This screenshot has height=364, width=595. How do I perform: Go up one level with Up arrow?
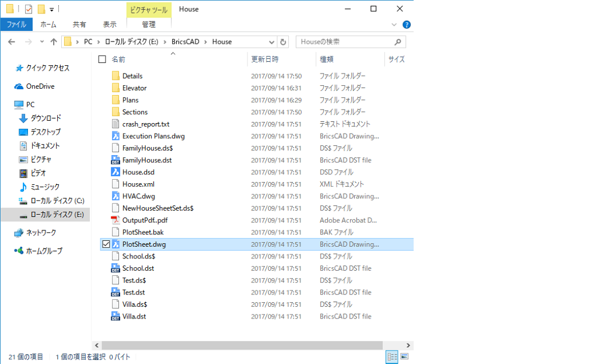pos(54,42)
